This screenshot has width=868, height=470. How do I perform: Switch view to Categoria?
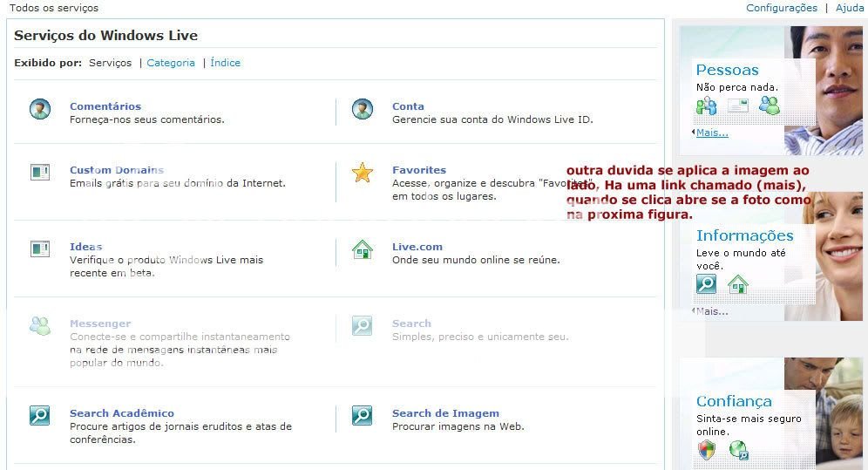[x=171, y=63]
